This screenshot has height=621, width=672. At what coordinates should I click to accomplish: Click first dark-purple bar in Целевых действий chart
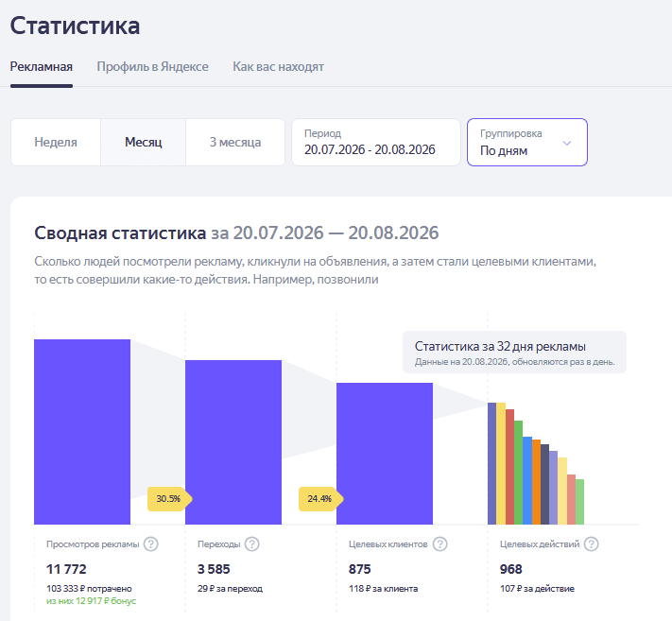click(492, 463)
